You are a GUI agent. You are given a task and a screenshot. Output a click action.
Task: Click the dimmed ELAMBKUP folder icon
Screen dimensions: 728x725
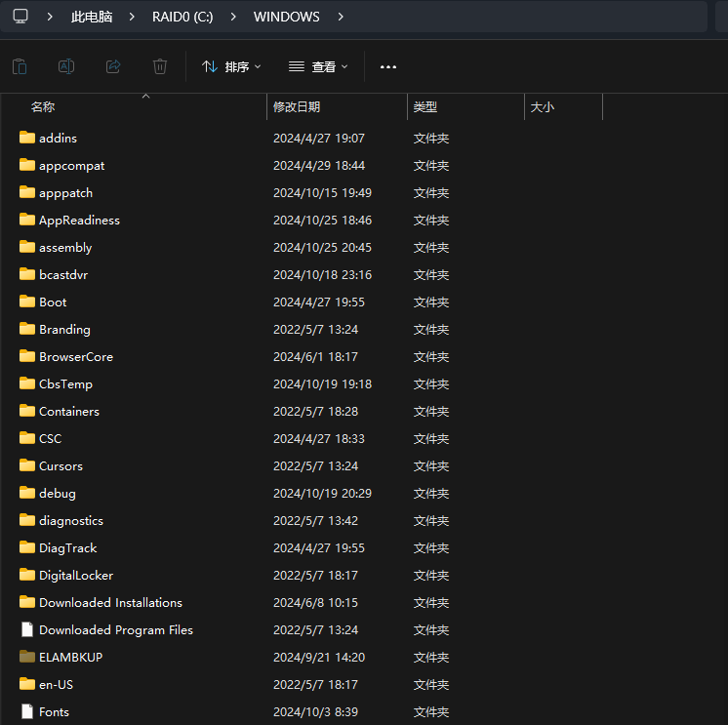[27, 657]
